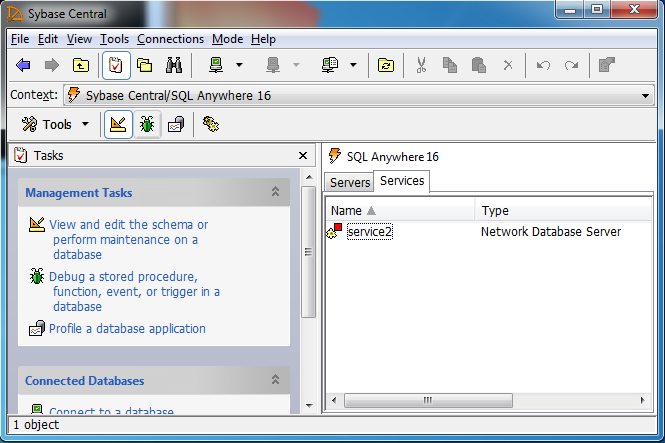
Task: Open the Context dropdown combo box
Action: (359, 95)
